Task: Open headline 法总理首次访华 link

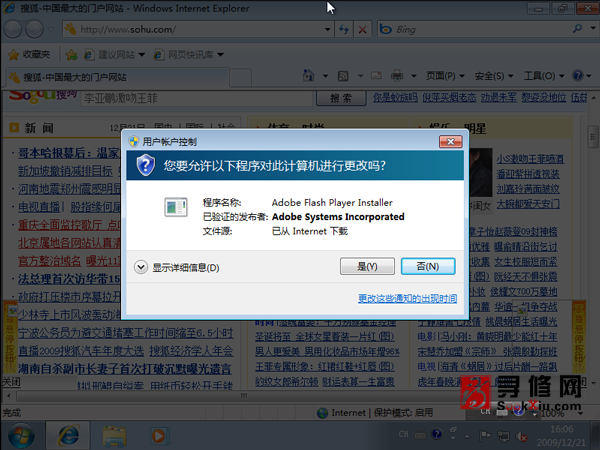Action: pyautogui.click(x=69, y=279)
